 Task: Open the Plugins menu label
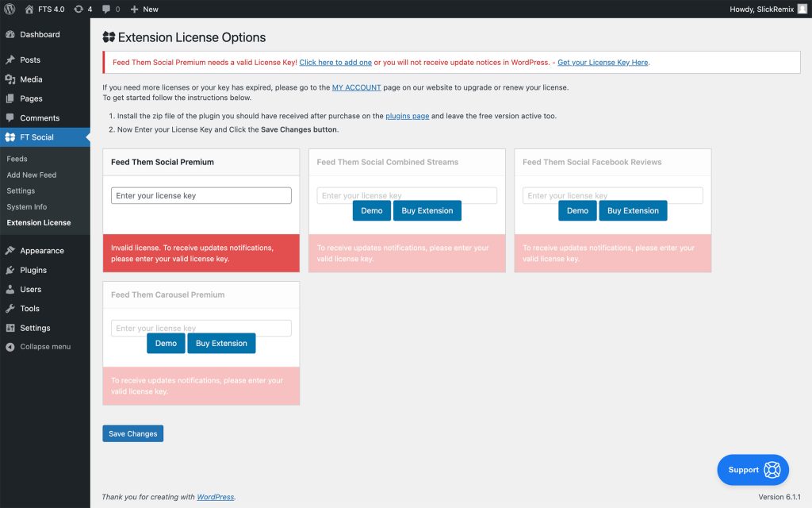coord(33,270)
